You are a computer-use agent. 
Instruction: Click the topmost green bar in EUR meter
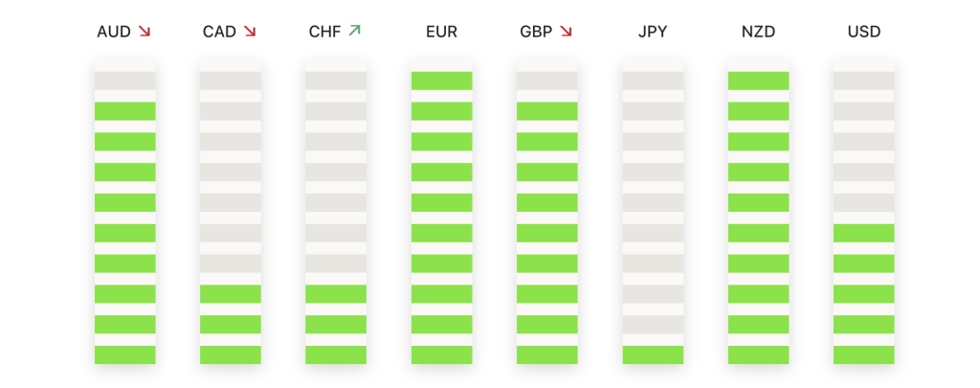pyautogui.click(x=442, y=80)
